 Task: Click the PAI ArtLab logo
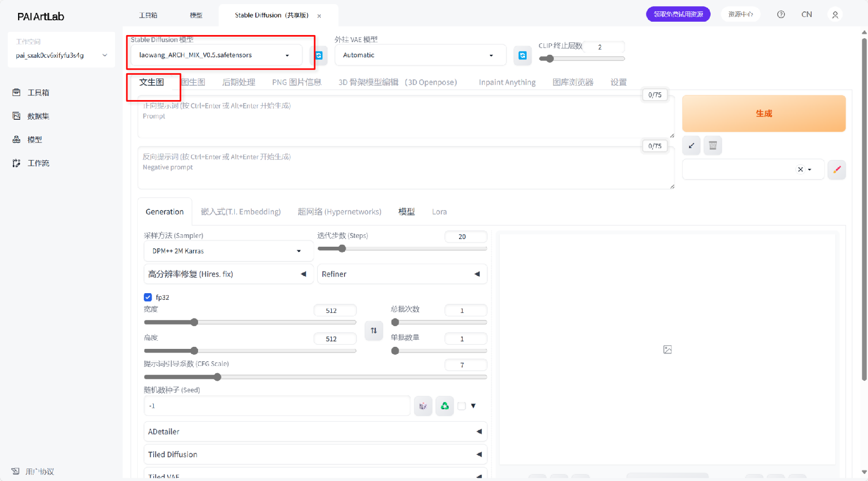click(41, 17)
